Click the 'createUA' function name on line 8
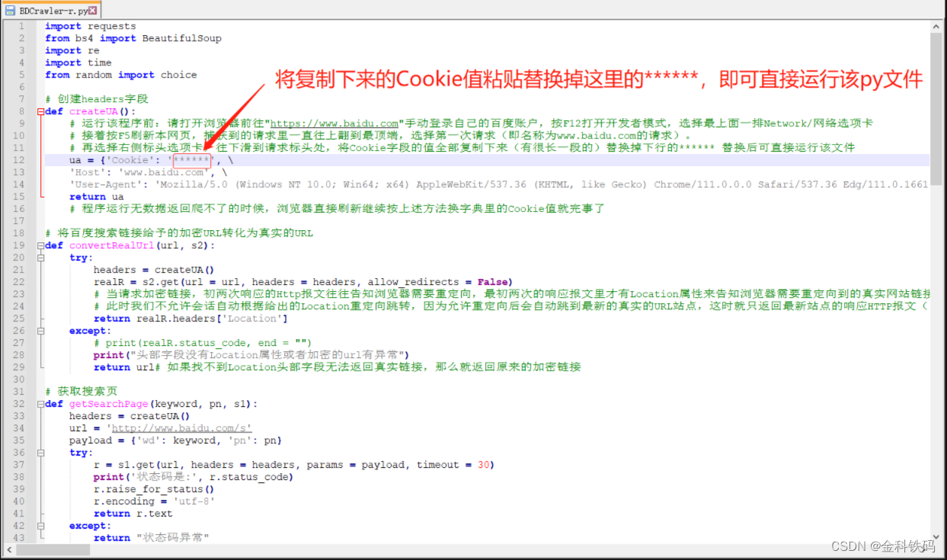This screenshot has width=947, height=560. (94, 111)
